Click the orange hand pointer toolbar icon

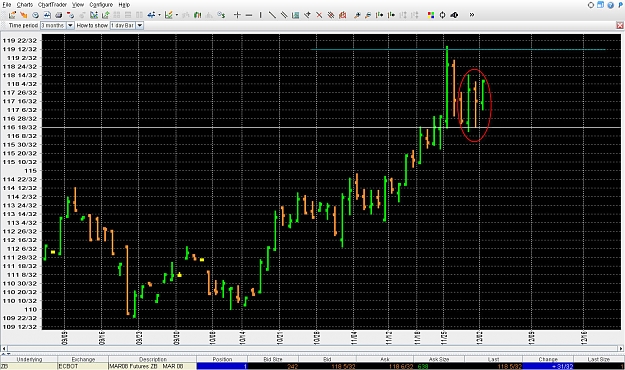pos(24,15)
